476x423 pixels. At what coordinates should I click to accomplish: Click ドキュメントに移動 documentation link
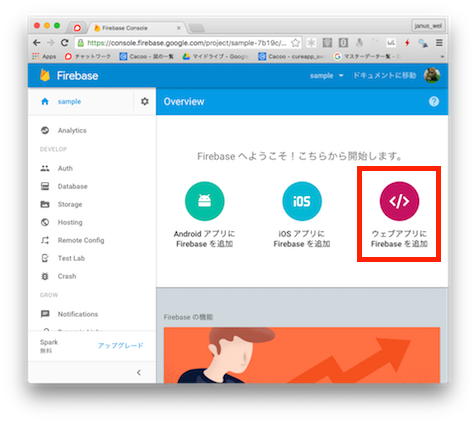click(x=384, y=76)
